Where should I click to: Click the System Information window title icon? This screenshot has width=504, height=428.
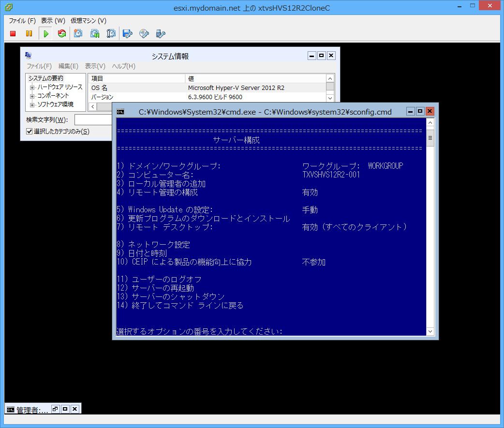pyautogui.click(x=28, y=56)
